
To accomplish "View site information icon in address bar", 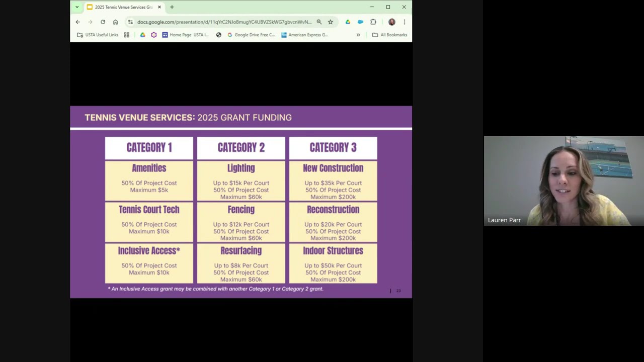I will (x=130, y=22).
